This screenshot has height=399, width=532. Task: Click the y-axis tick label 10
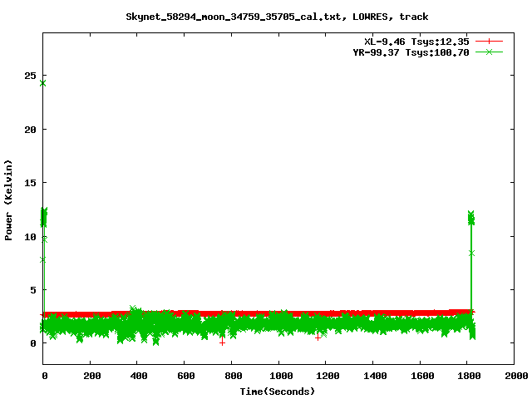(x=30, y=237)
